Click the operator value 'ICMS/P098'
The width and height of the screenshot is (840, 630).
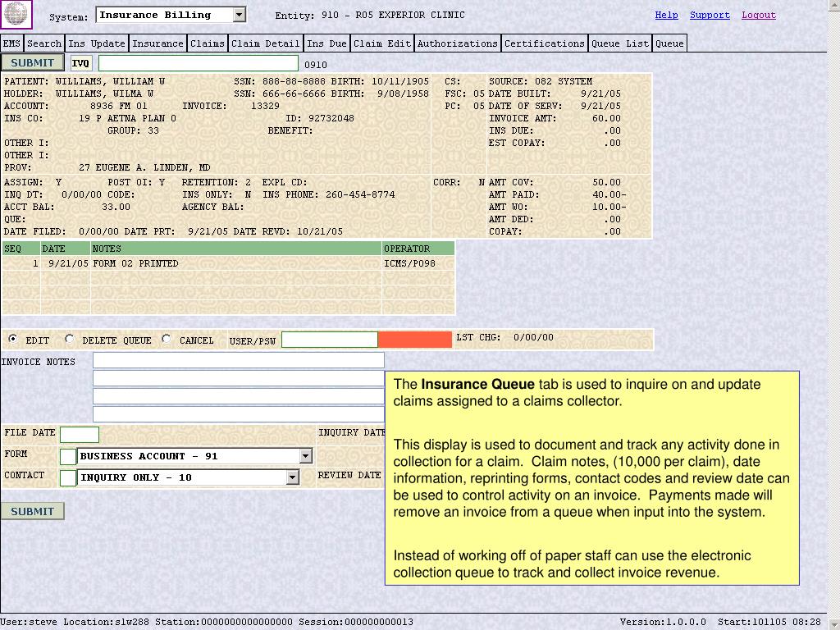click(410, 263)
